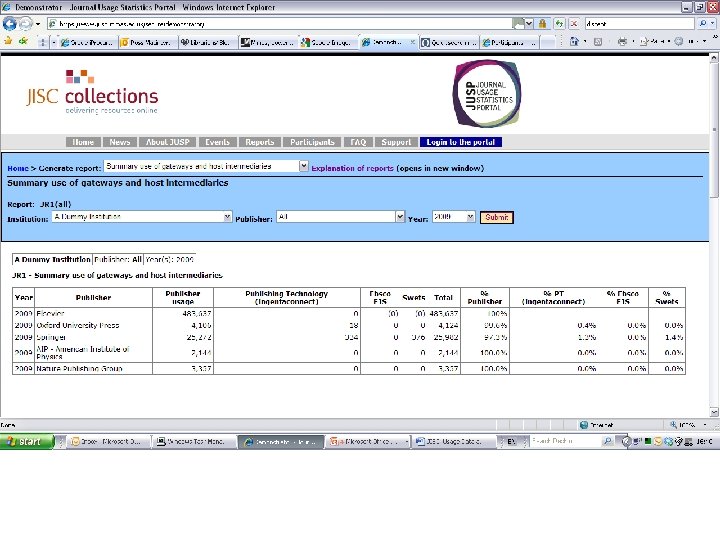The image size is (720, 540).
Task: Open the Favorites star icon
Action: [x=8, y=42]
